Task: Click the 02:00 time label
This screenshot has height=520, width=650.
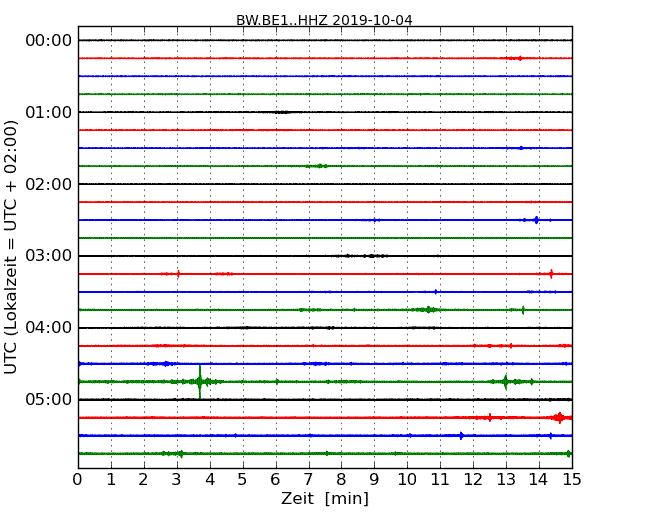Action: (49, 184)
